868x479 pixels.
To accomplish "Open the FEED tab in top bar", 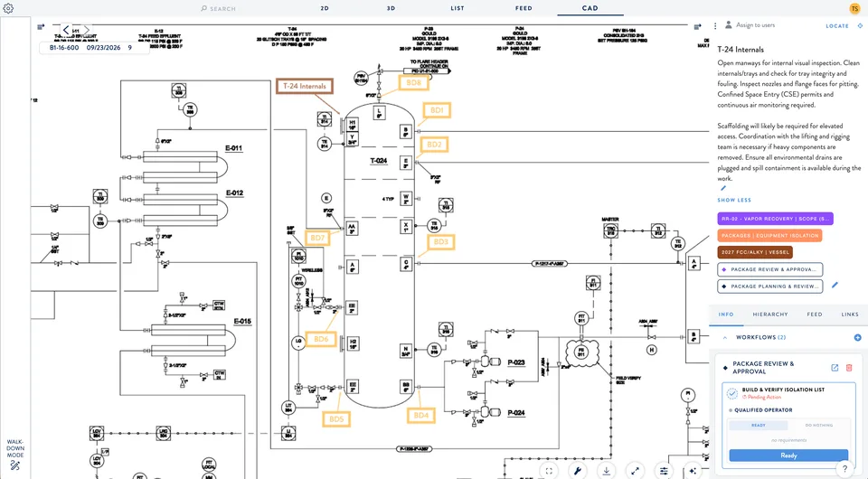I will click(524, 8).
